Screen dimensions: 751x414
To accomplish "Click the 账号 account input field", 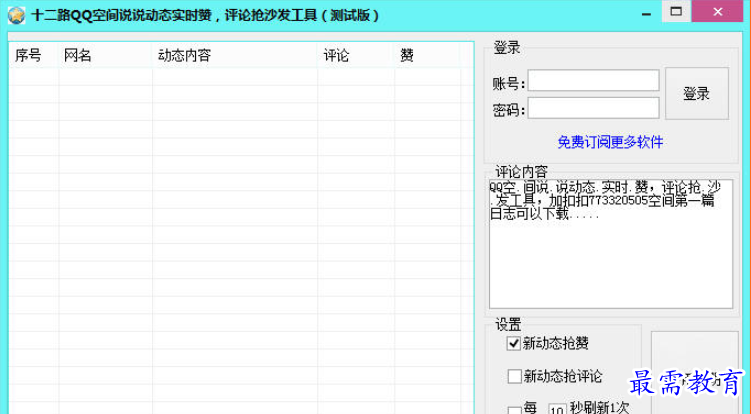I will [x=593, y=80].
